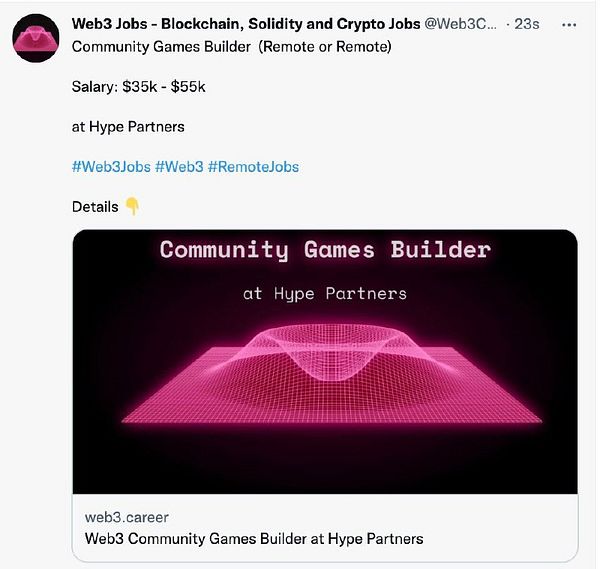Open 'Web3 Community Games Builder at Hype Partners' title
Viewport: 600px width, 569px height.
point(254,539)
